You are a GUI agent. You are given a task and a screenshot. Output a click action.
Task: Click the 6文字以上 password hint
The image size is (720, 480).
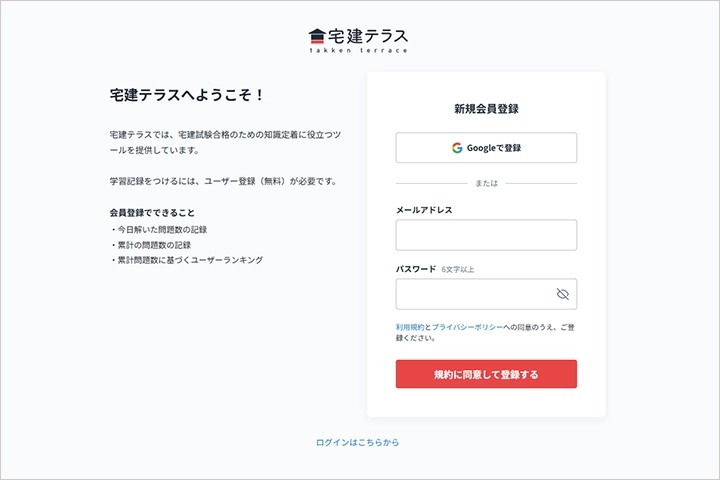pyautogui.click(x=458, y=270)
